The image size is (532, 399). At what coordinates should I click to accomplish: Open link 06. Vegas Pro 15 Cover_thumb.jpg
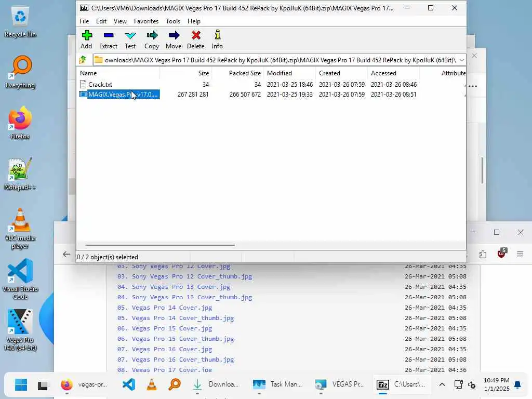176,339
